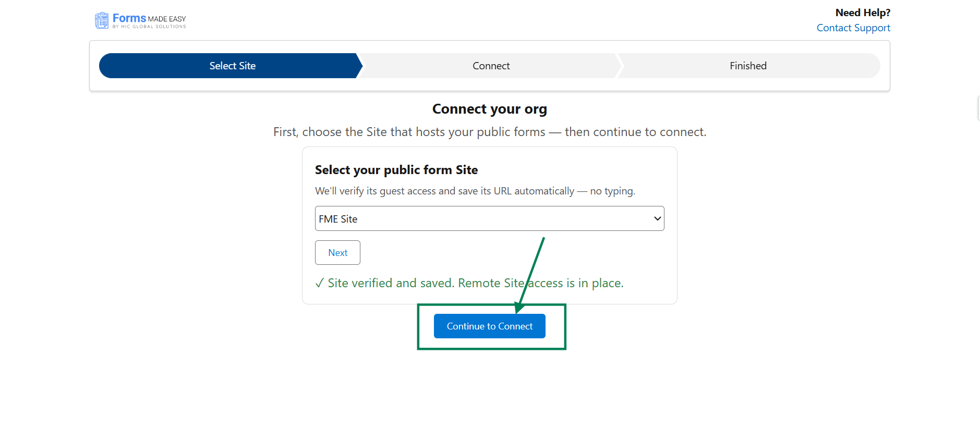This screenshot has height=441, width=980.
Task: Click the Need Help? heading
Action: click(x=863, y=13)
